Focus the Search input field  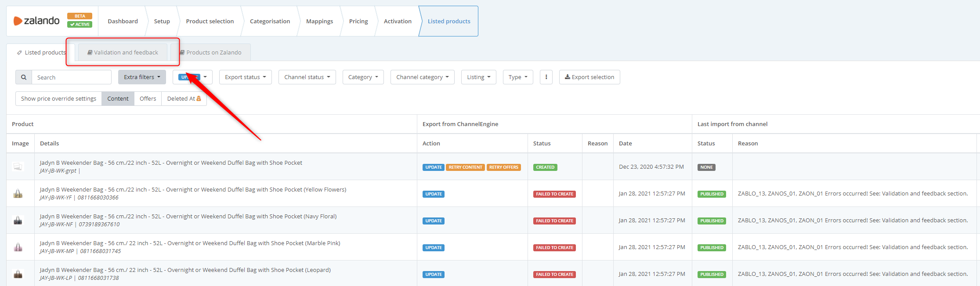pyautogui.click(x=72, y=77)
